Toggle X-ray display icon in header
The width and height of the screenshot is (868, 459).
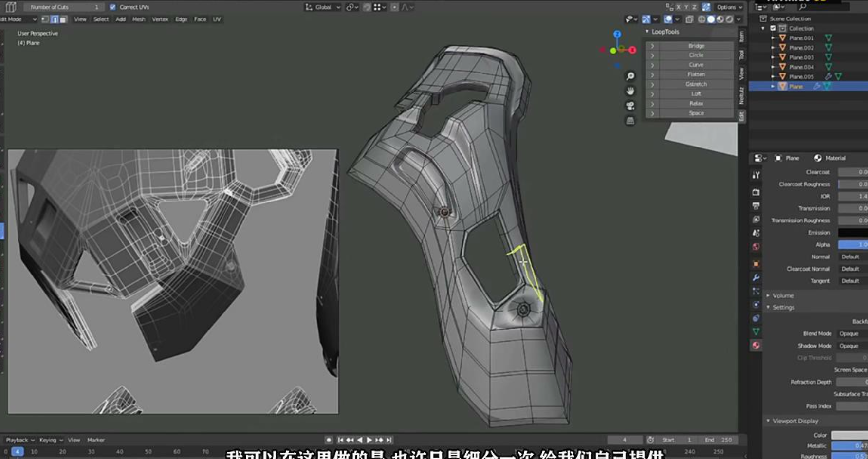tap(689, 19)
